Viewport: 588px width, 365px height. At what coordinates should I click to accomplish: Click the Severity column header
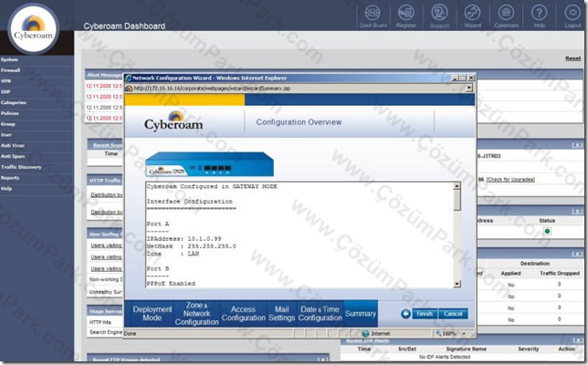click(x=528, y=349)
